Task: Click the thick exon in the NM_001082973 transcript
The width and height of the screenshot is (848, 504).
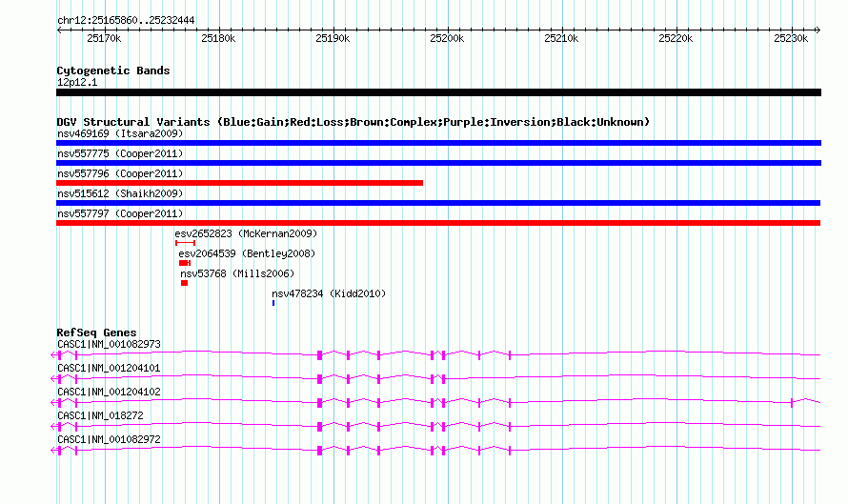Action: pyautogui.click(x=319, y=355)
